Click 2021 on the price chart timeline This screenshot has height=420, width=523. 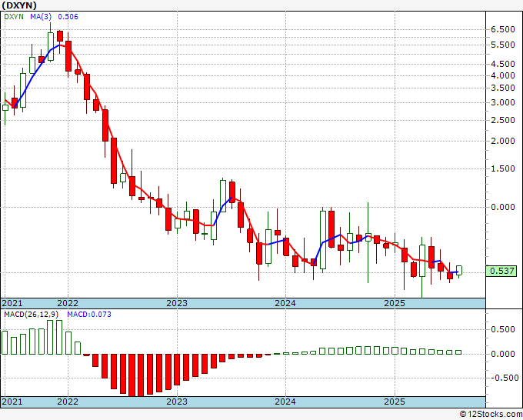12,303
